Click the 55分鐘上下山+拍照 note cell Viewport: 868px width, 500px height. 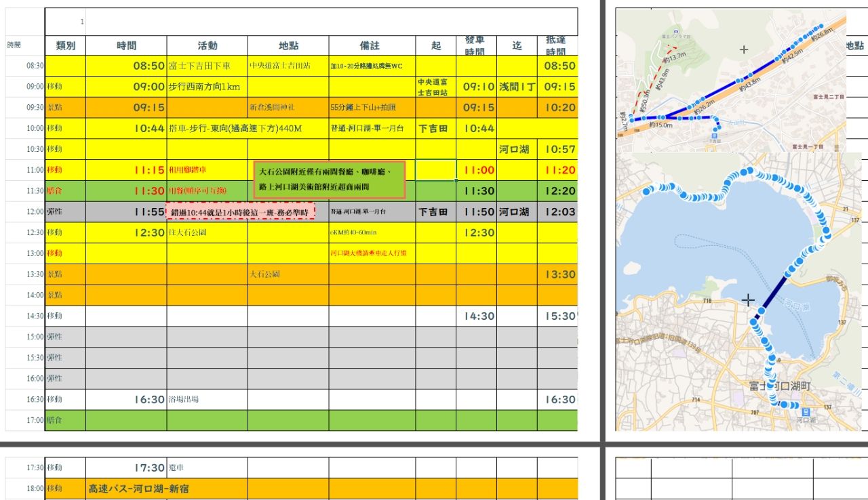[372, 108]
